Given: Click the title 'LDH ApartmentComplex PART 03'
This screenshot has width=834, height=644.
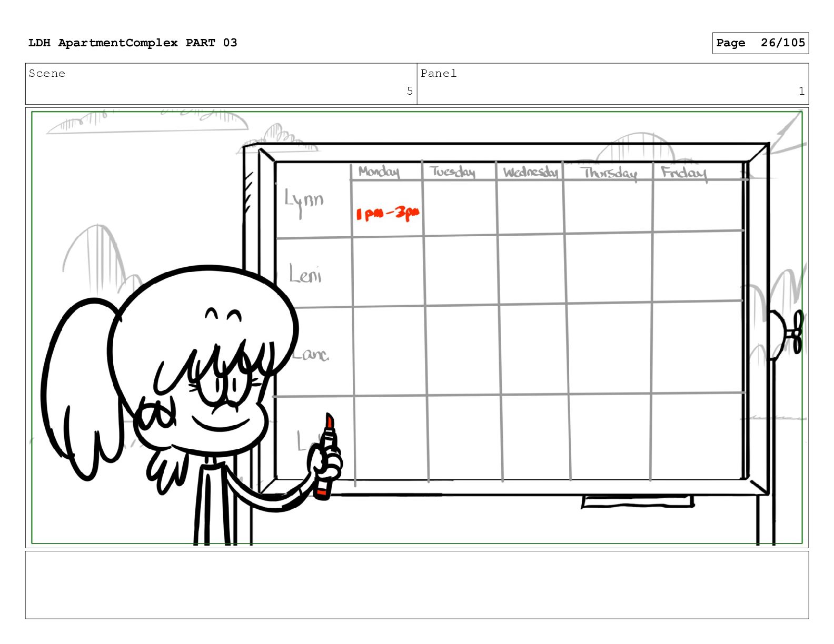Looking at the screenshot, I should [x=133, y=43].
